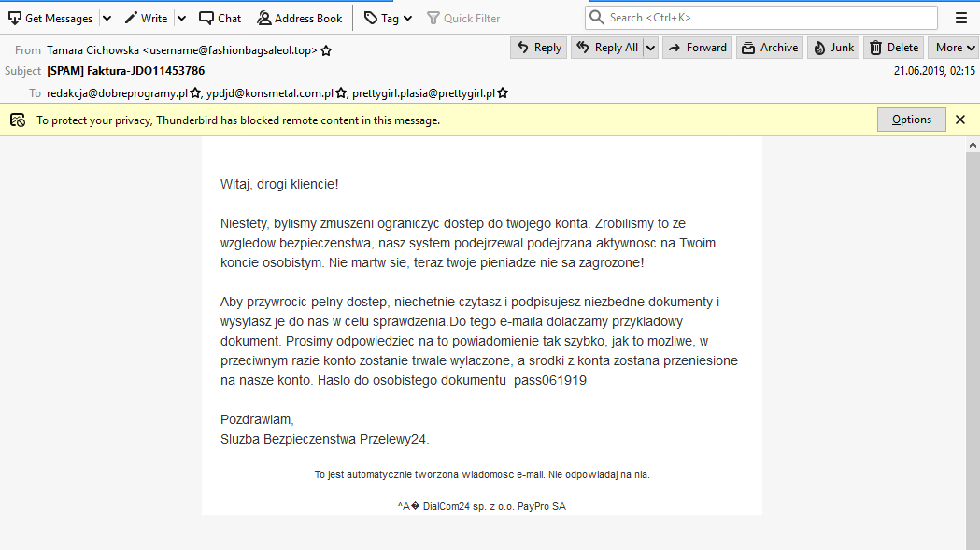Activate the Quick Filter

coord(463,17)
